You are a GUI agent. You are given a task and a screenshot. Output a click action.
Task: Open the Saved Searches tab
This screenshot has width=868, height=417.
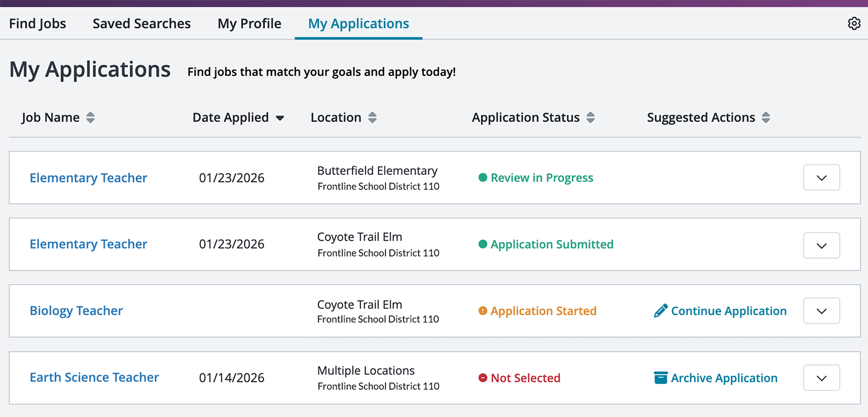pos(141,23)
